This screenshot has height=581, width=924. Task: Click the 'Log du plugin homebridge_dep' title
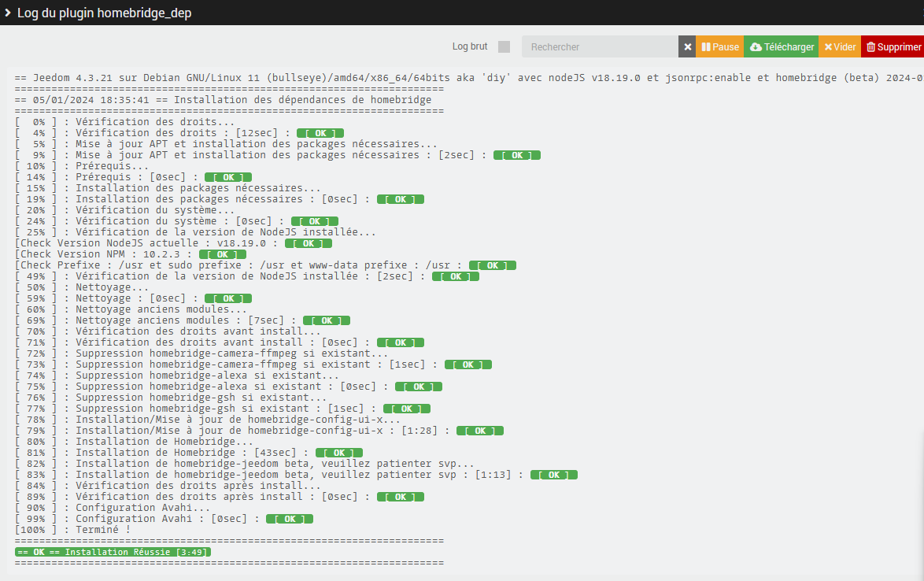point(105,13)
